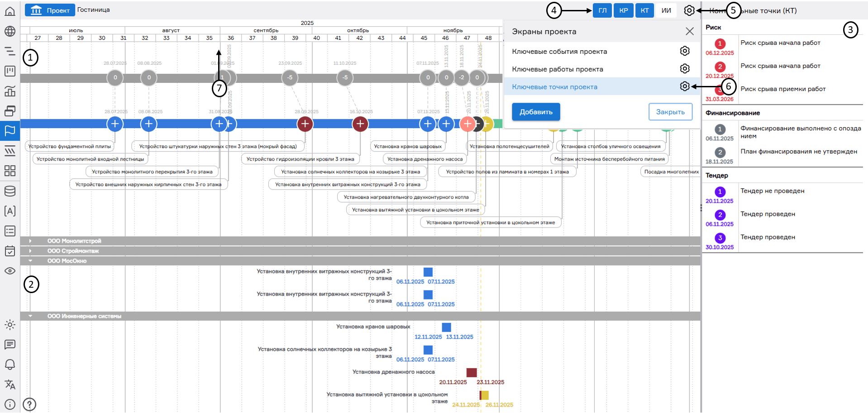Open the notifications bell icon
Screen dimensions: 868x413
(x=10, y=365)
